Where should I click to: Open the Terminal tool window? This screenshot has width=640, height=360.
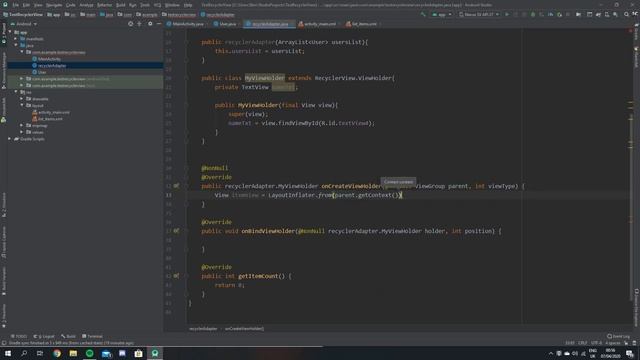pos(92,336)
